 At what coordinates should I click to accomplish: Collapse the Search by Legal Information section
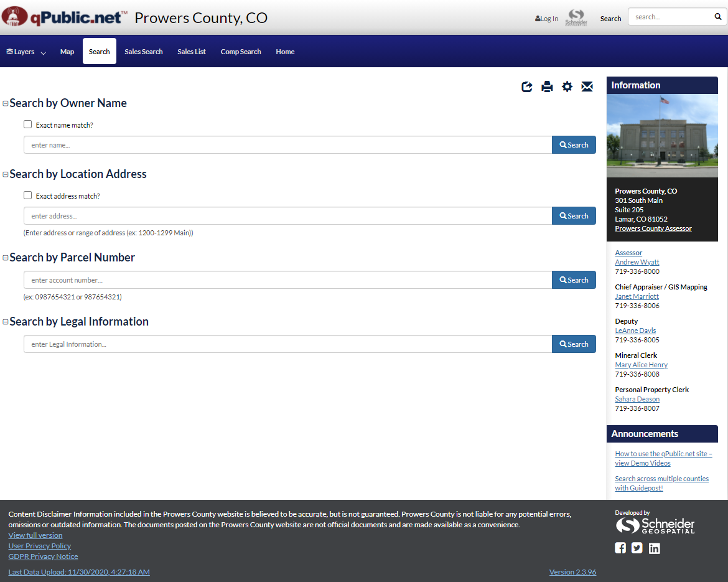[x=6, y=322]
